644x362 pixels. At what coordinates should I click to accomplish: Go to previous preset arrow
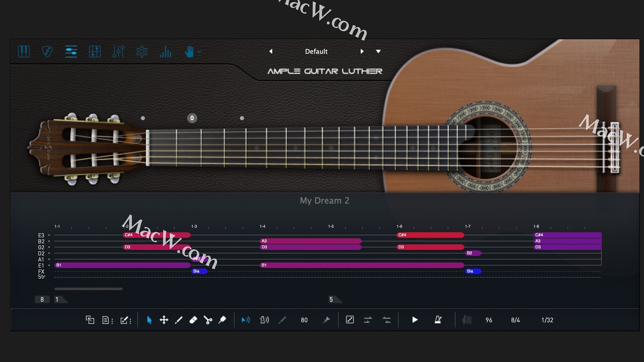coord(271,51)
